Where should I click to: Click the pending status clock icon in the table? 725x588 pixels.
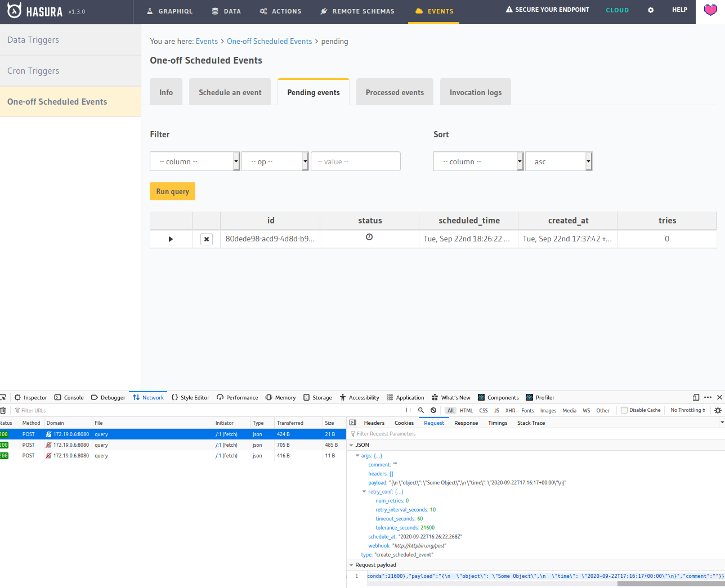[x=369, y=238]
